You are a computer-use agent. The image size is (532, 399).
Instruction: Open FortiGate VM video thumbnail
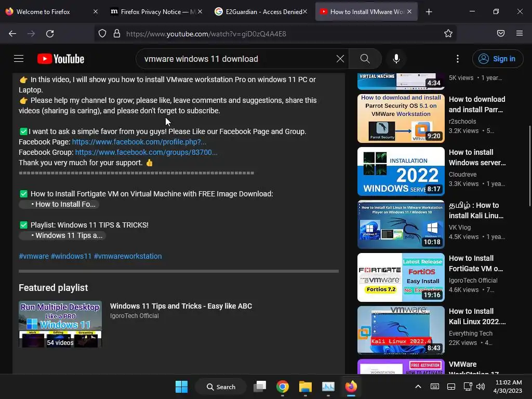[401, 277]
